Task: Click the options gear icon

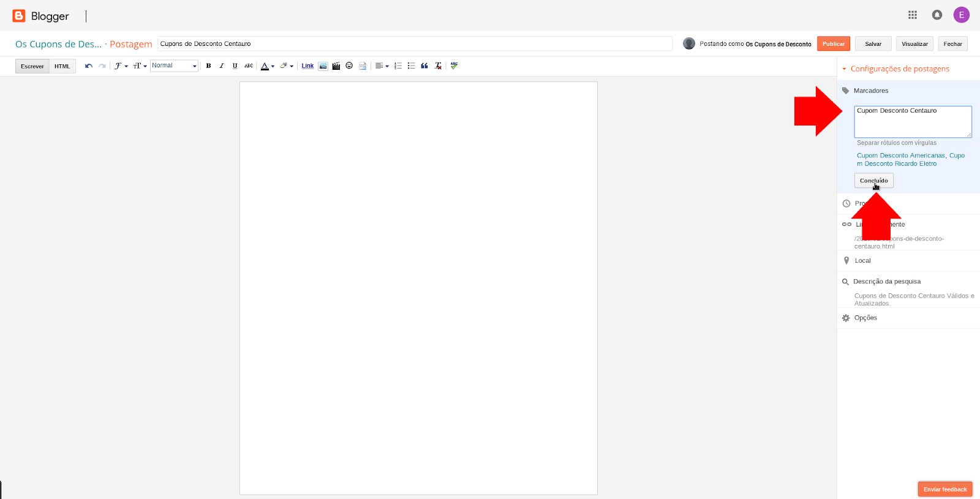Action: tap(846, 318)
